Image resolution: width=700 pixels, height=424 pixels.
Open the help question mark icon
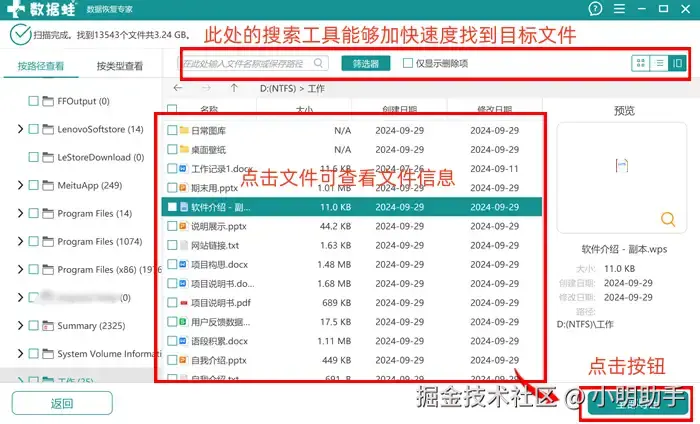tap(595, 8)
